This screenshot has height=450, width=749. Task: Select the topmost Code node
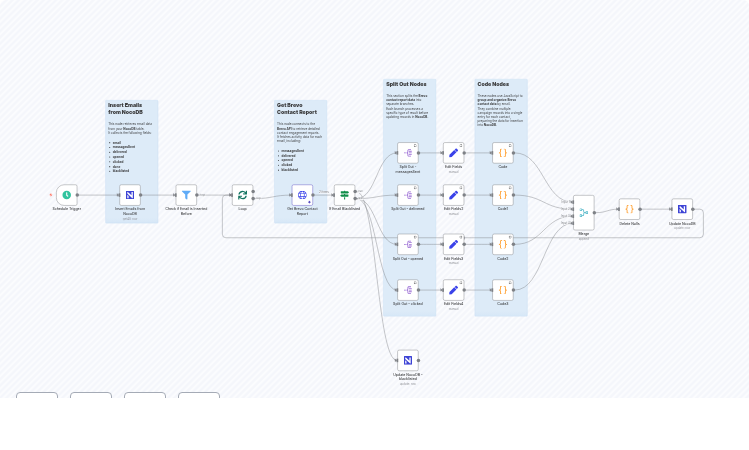(x=503, y=153)
